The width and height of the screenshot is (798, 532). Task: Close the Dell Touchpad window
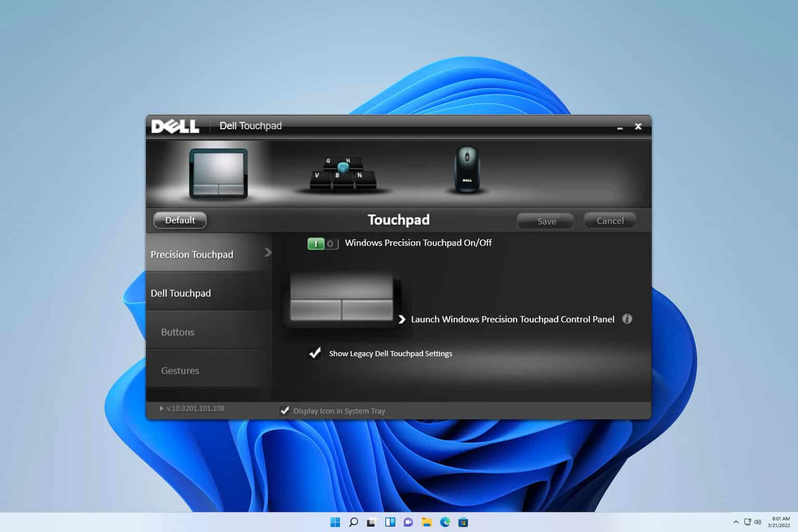point(638,126)
